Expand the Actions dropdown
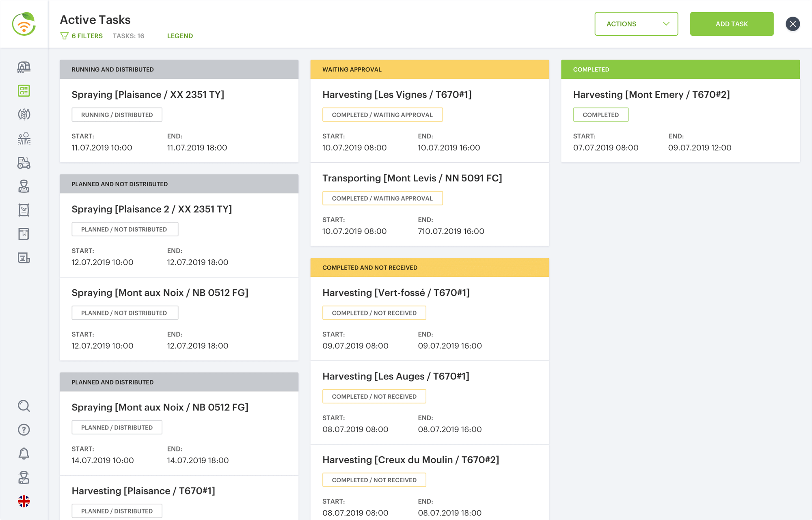The width and height of the screenshot is (812, 520). tap(636, 24)
